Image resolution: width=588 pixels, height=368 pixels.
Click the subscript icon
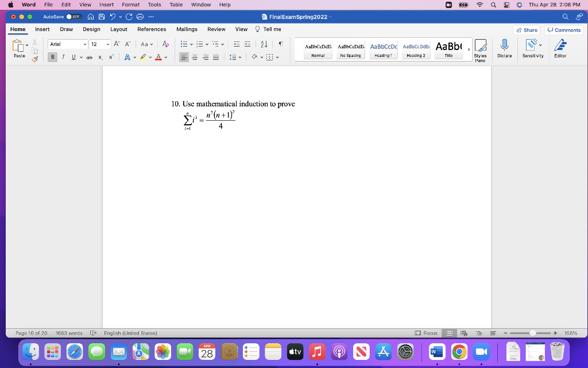tap(100, 57)
